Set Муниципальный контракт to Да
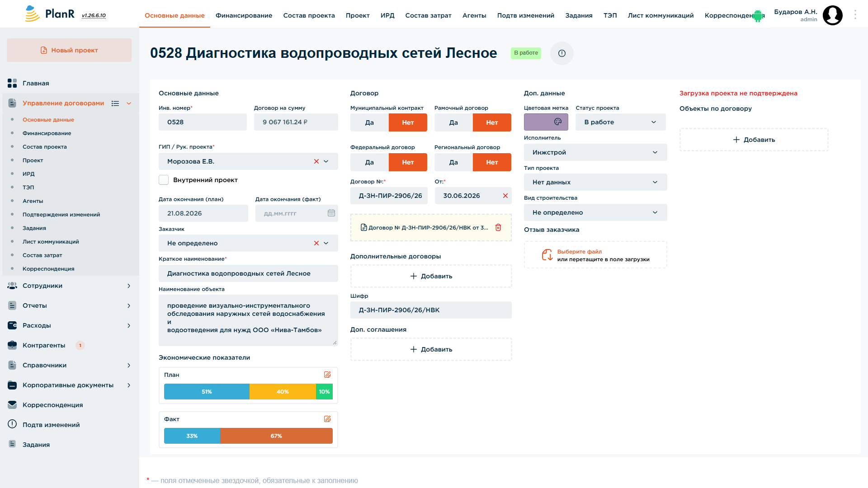The width and height of the screenshot is (868, 488). 369,122
